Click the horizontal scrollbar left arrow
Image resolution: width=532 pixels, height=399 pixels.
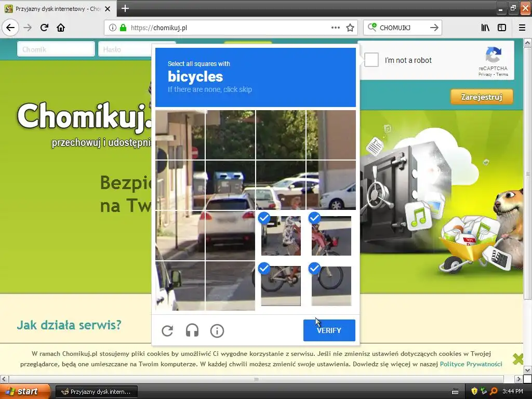point(4,379)
